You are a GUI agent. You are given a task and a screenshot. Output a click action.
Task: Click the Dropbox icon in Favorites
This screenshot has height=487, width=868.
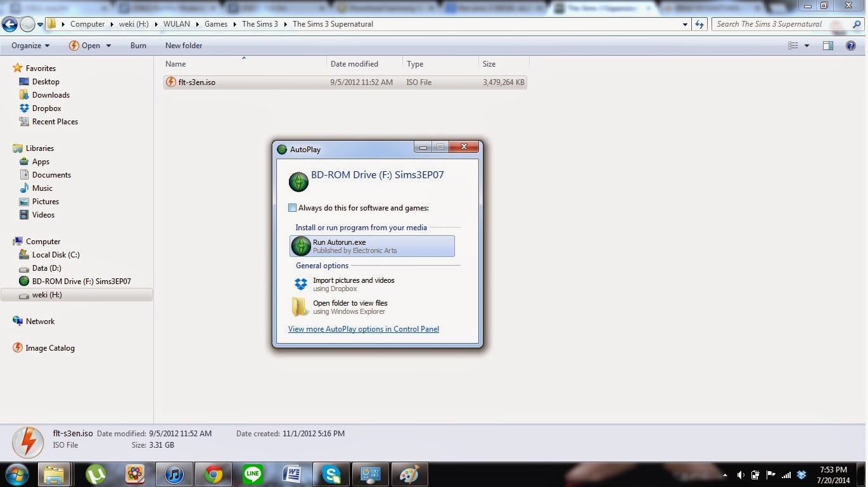24,108
